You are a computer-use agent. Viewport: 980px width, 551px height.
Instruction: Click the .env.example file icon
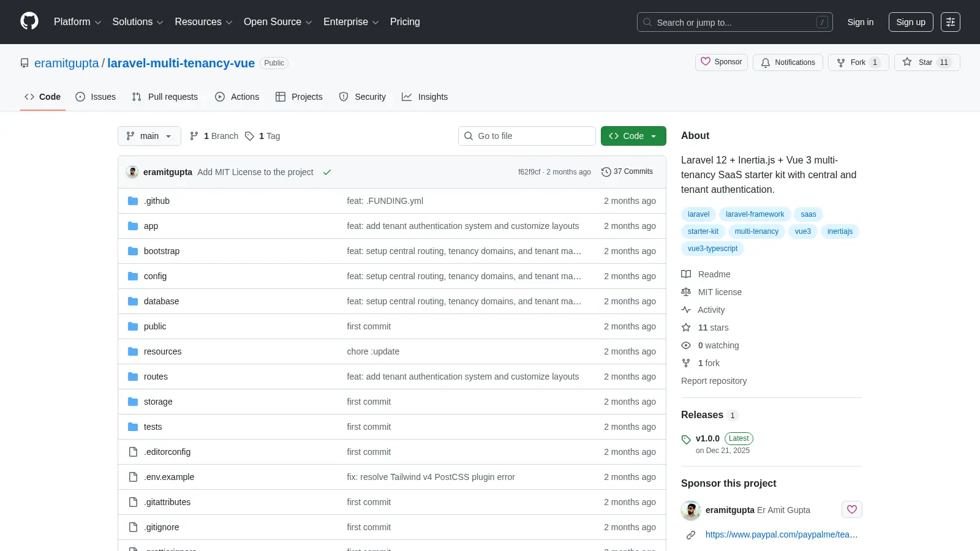(x=133, y=477)
